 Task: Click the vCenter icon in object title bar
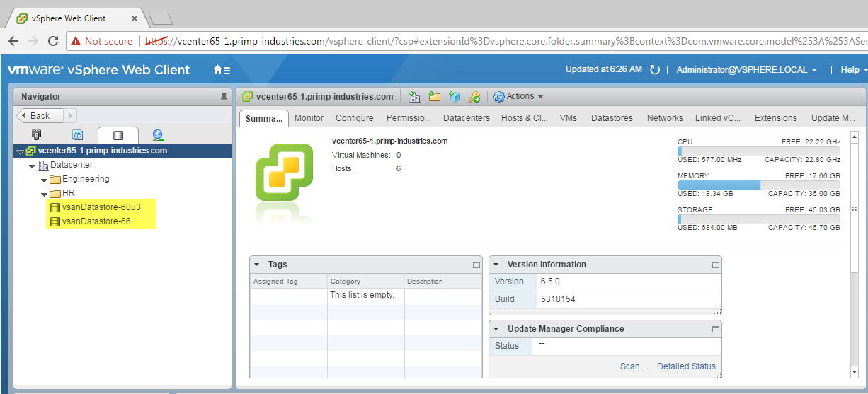tap(247, 96)
